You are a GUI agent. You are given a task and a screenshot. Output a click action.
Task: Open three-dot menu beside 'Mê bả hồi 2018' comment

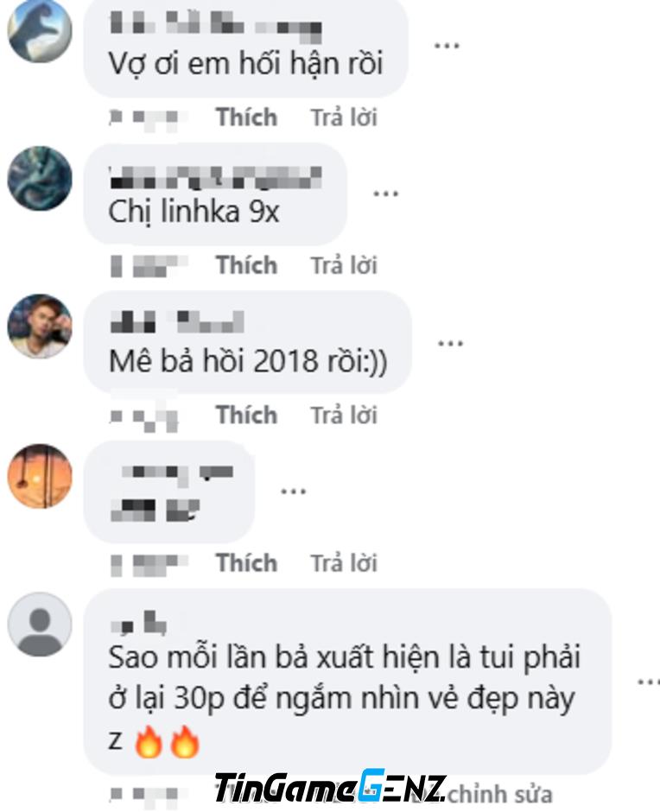pos(450,343)
